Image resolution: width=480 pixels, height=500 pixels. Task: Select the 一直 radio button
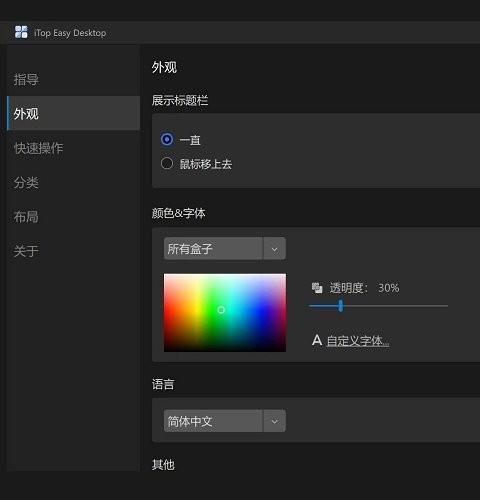(167, 139)
